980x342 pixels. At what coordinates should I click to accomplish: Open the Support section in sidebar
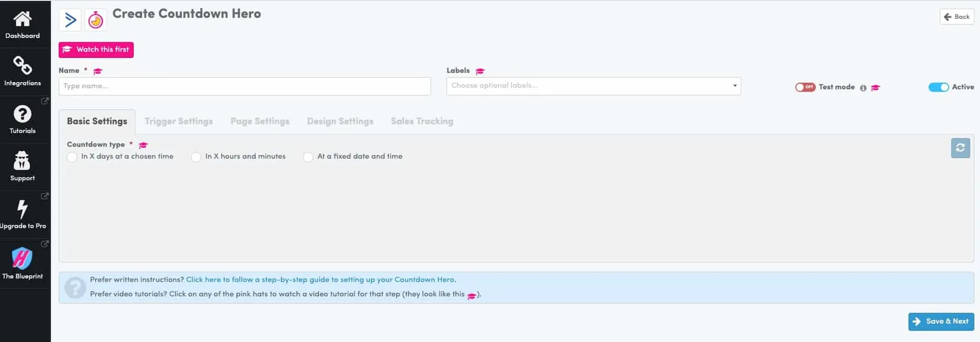(23, 167)
